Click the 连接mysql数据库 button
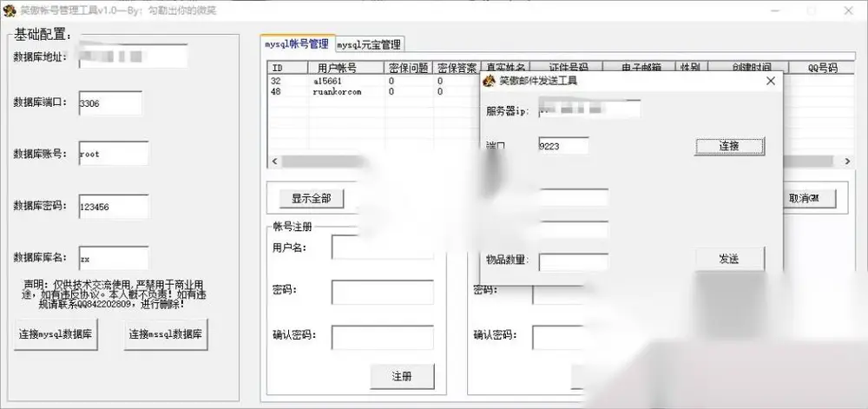868x409 pixels. point(56,334)
